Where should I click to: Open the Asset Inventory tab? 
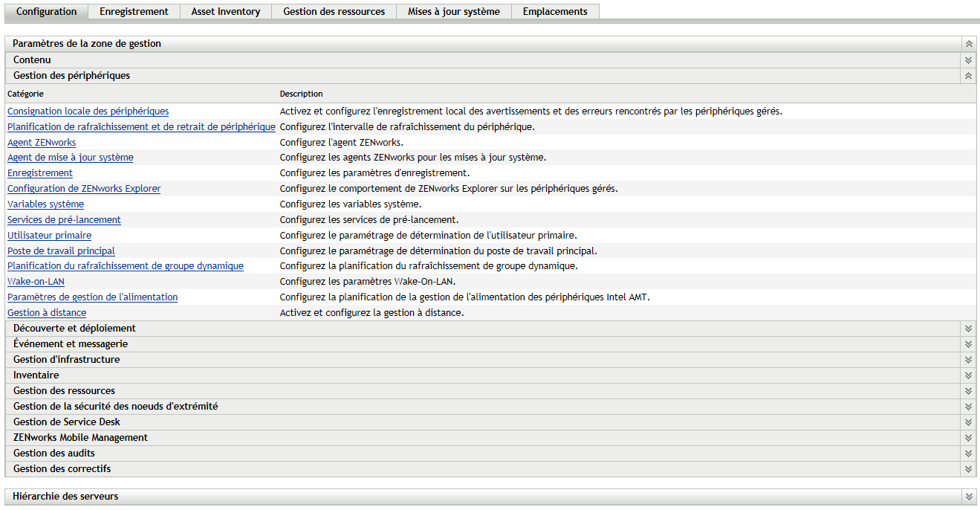(226, 12)
